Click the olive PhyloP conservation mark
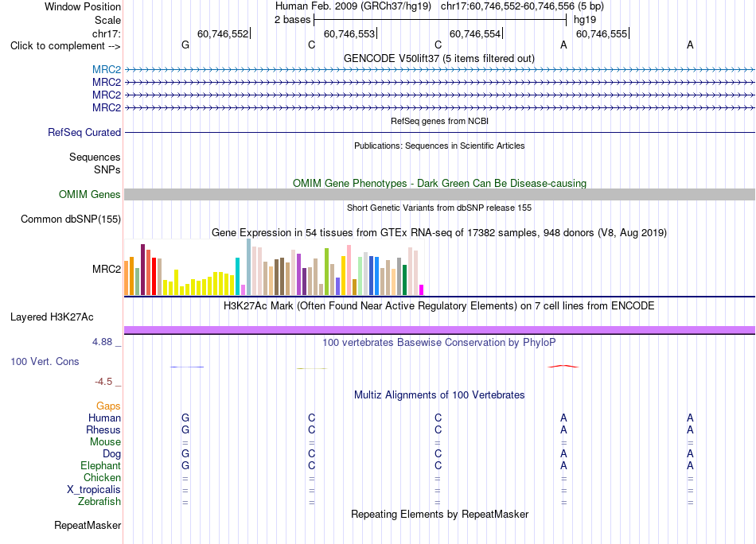 coord(312,368)
